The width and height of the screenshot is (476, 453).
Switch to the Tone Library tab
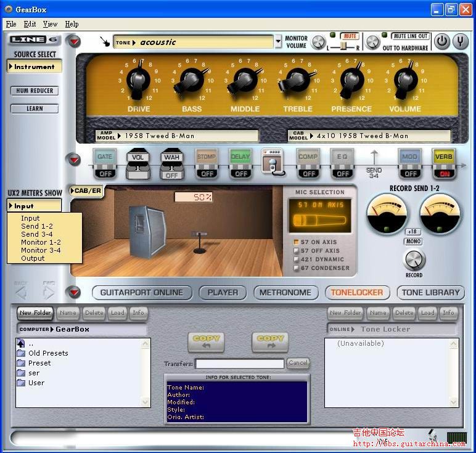430,293
